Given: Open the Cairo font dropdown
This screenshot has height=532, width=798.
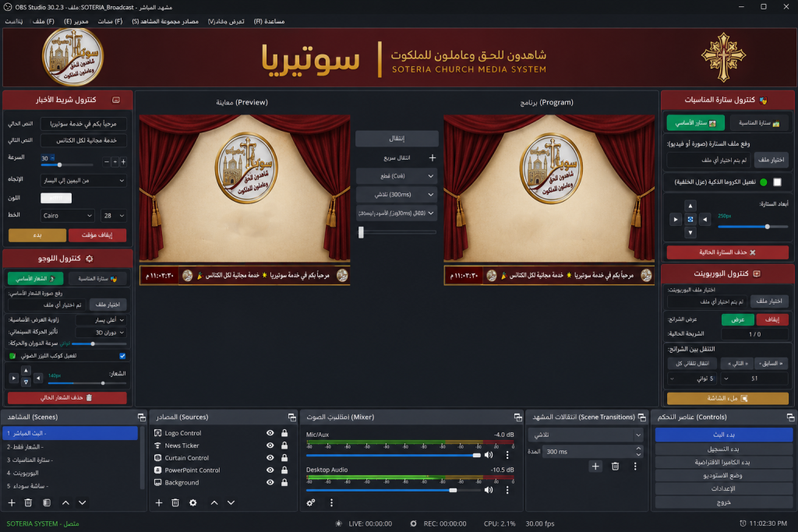Looking at the screenshot, I should [x=67, y=216].
